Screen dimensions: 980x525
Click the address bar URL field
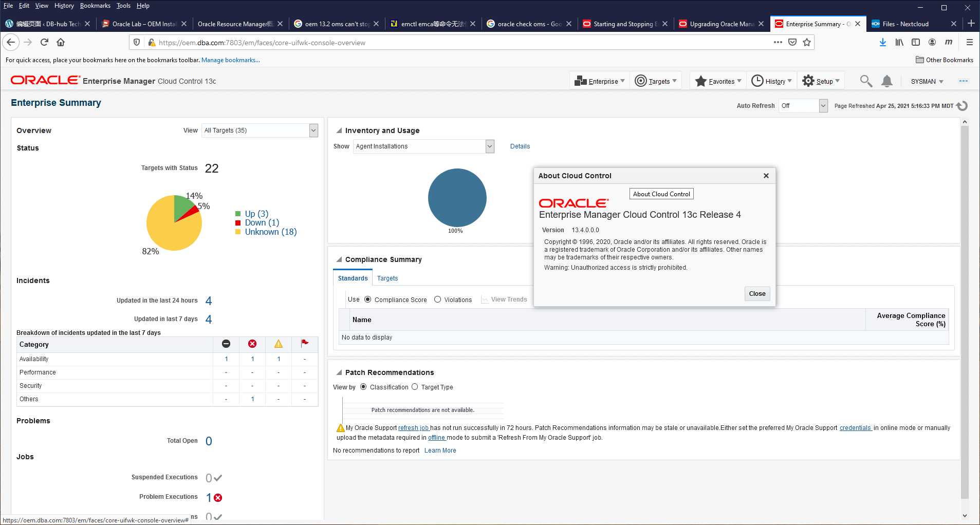(x=463, y=43)
